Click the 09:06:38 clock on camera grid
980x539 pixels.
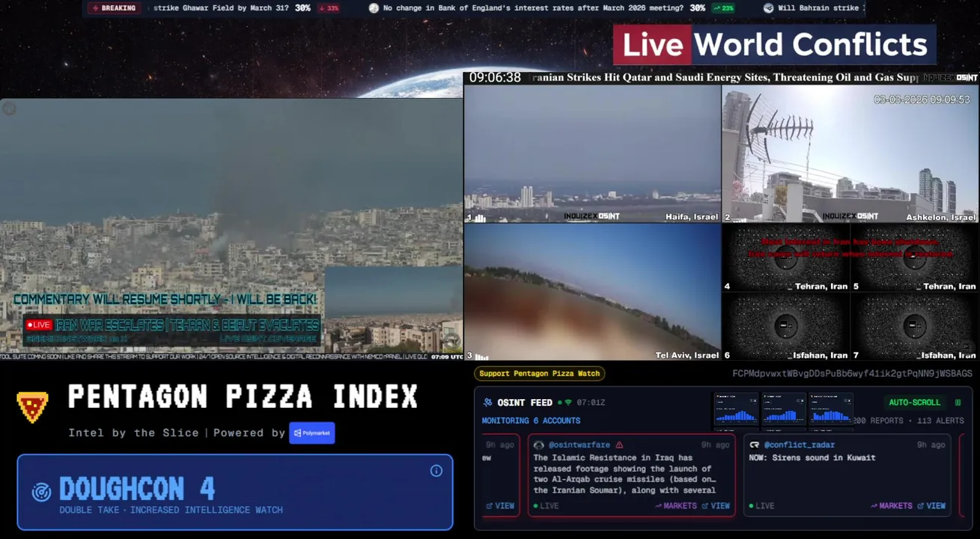495,77
